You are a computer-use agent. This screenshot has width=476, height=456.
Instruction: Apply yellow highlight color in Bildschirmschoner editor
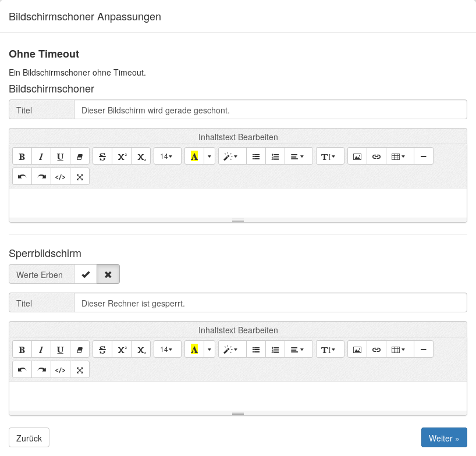tap(194, 156)
